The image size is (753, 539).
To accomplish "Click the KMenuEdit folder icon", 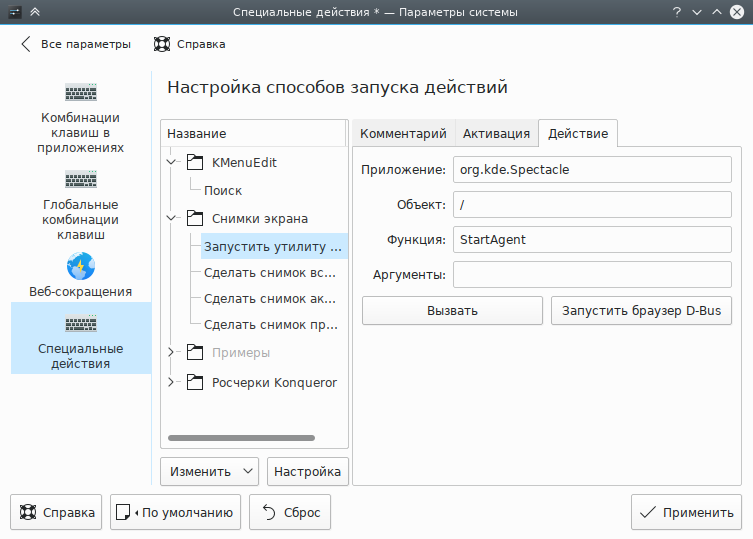I will pos(194,162).
